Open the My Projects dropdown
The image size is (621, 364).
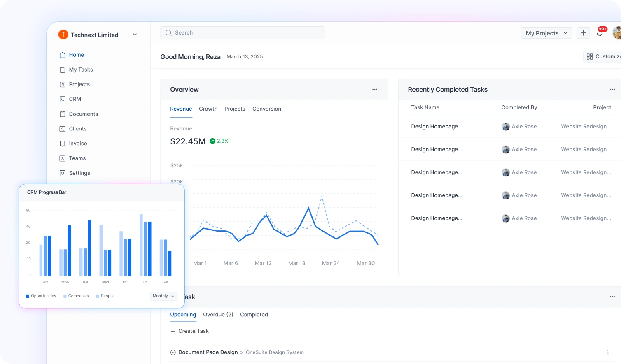[546, 33]
